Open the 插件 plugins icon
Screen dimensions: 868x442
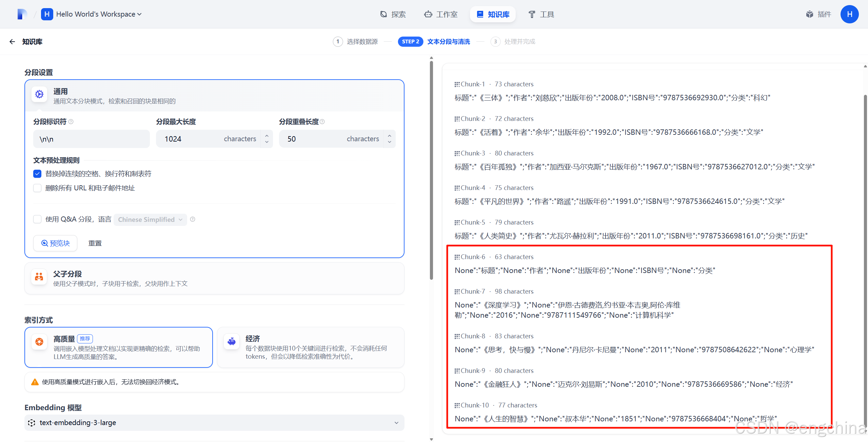[809, 14]
